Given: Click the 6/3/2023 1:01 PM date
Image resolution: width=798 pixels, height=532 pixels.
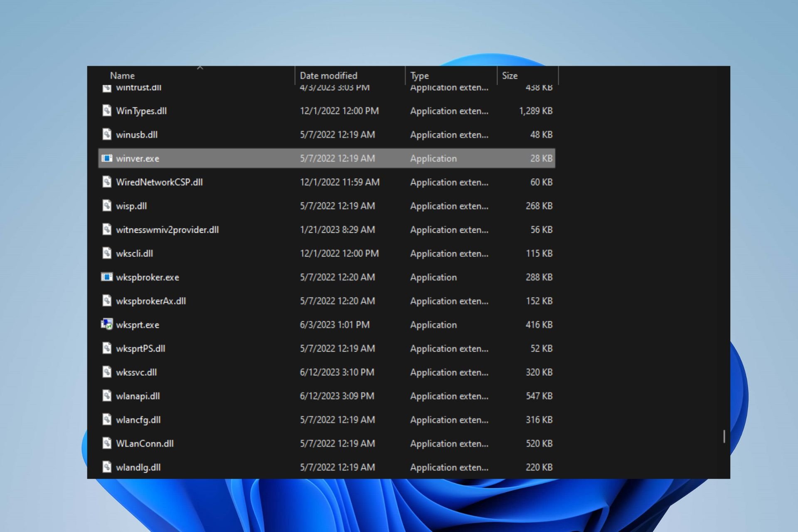Looking at the screenshot, I should (335, 325).
